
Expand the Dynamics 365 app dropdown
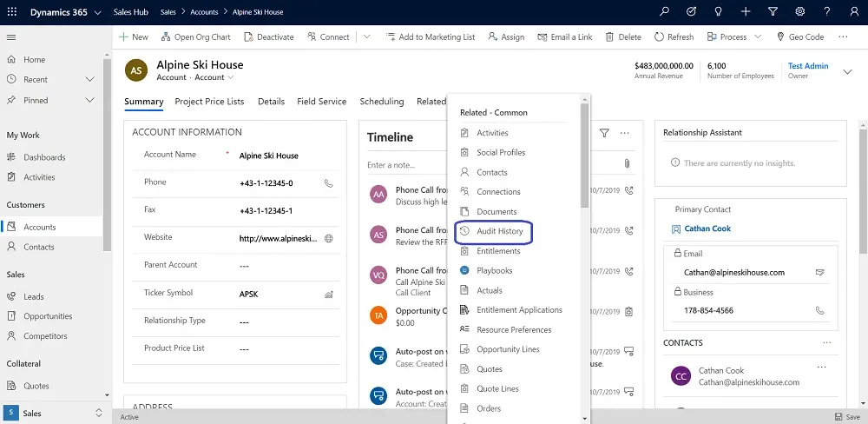97,12
